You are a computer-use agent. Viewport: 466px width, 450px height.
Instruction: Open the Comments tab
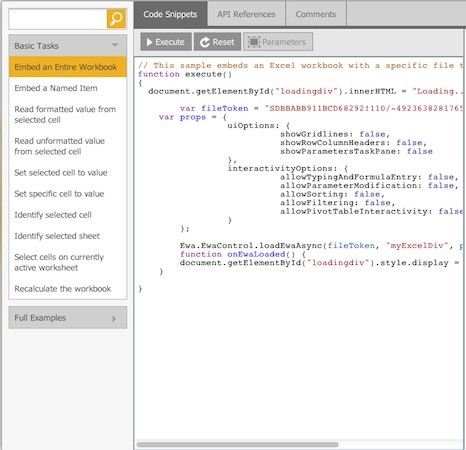[316, 14]
